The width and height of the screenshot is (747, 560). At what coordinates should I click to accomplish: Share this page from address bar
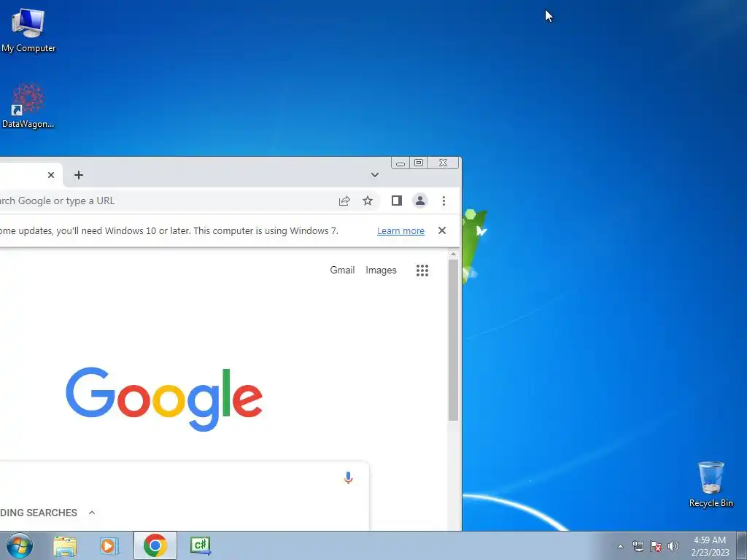pos(344,201)
